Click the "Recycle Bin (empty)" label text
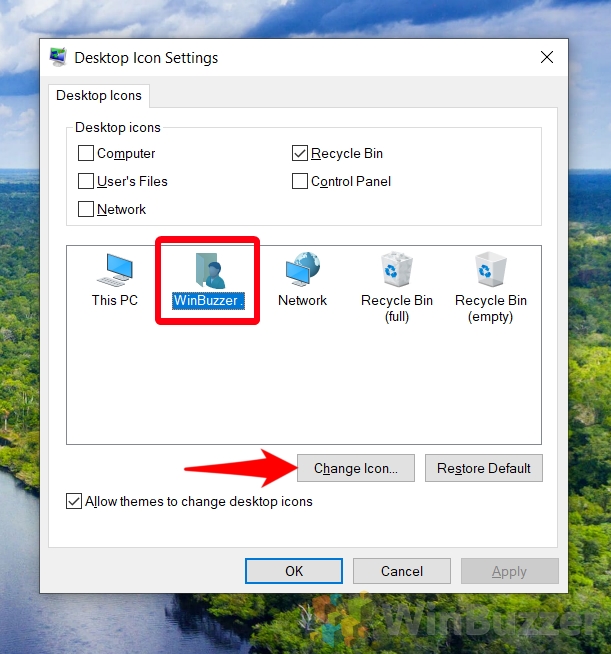This screenshot has width=611, height=654. (490, 308)
